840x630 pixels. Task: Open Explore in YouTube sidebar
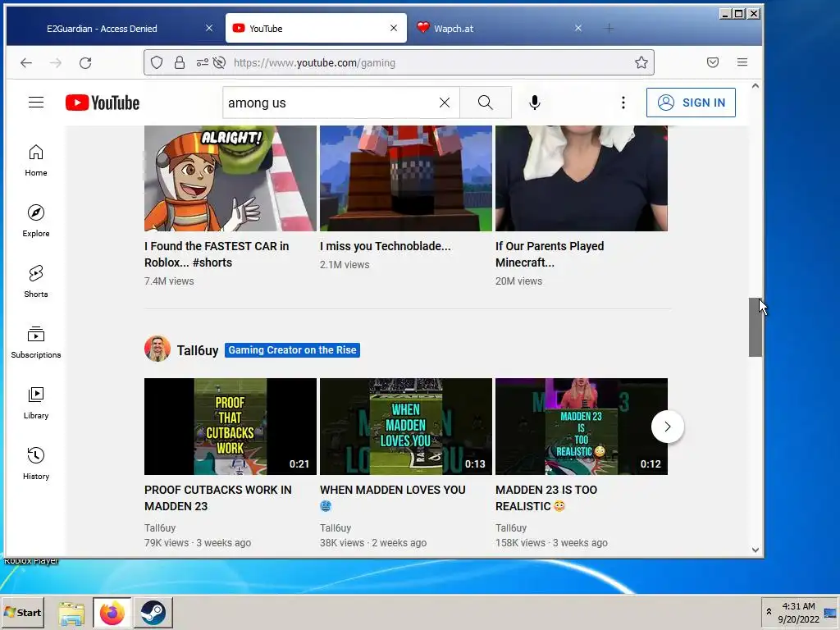36,221
